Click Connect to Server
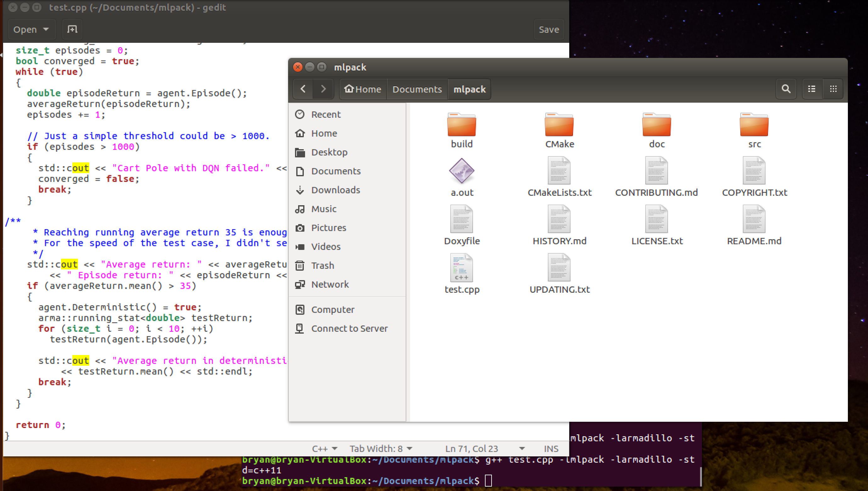The height and width of the screenshot is (491, 868). (x=349, y=328)
